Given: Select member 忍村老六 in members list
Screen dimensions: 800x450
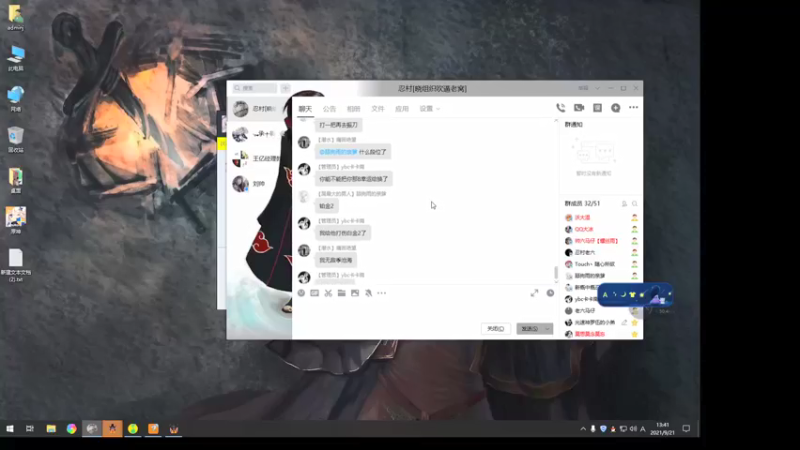Looking at the screenshot, I should (x=585, y=253).
